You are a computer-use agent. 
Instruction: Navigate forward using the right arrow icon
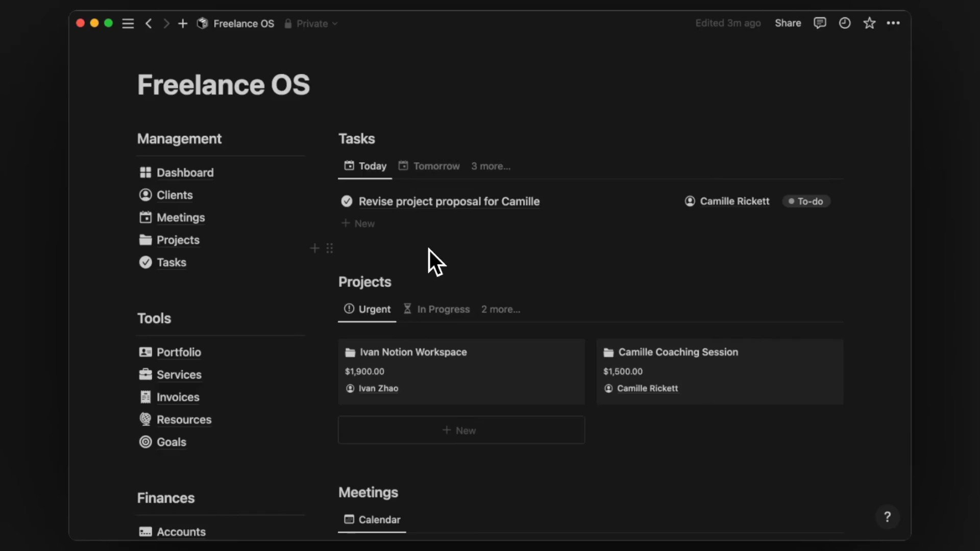[166, 23]
